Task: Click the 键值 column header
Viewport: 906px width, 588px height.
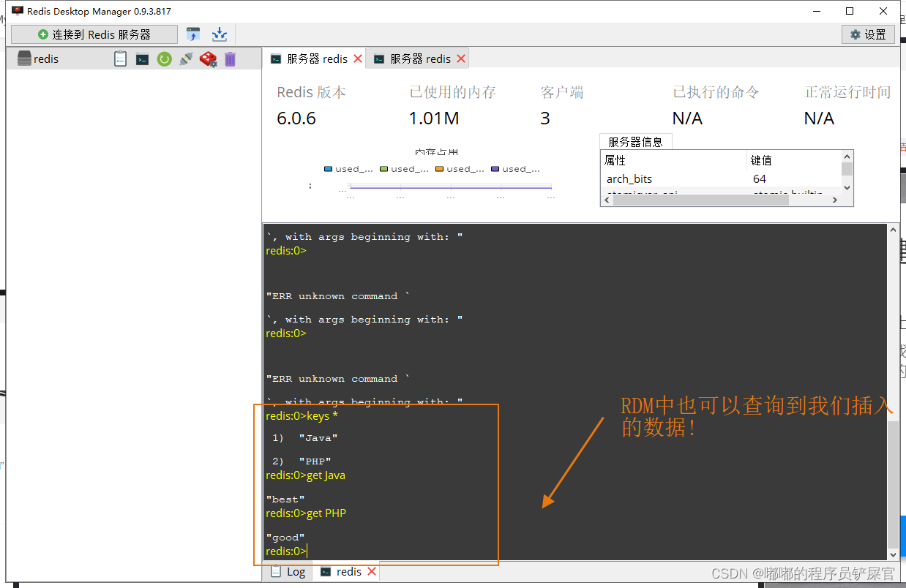Action: (794, 160)
